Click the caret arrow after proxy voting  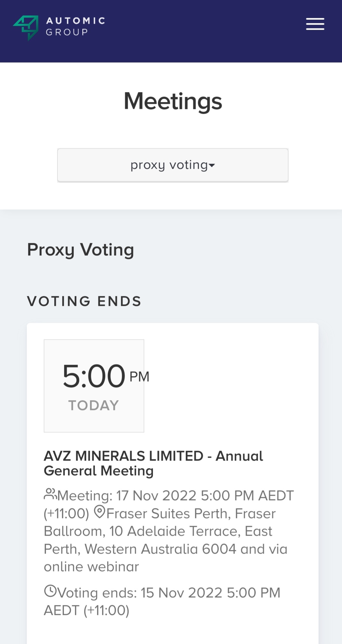point(212,166)
